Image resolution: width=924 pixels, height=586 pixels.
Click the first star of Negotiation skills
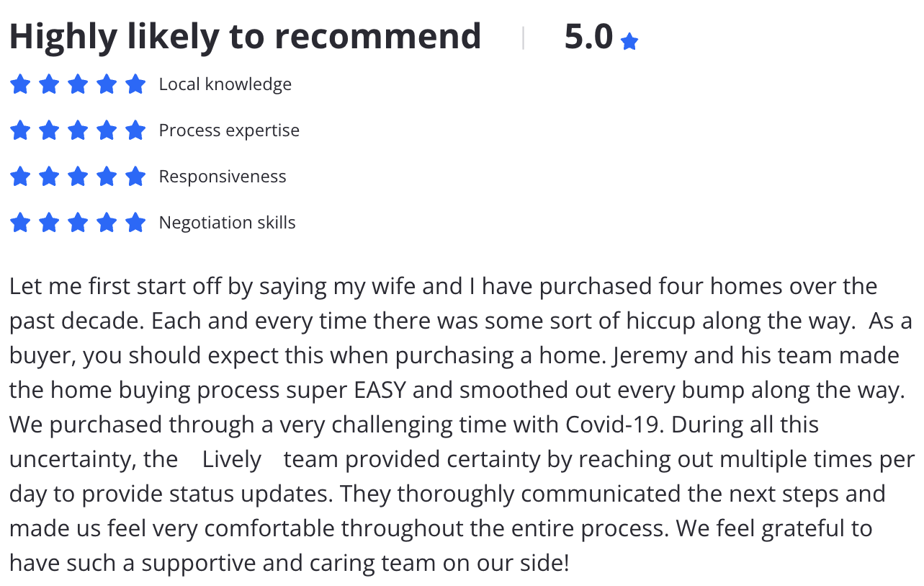pyautogui.click(x=20, y=223)
